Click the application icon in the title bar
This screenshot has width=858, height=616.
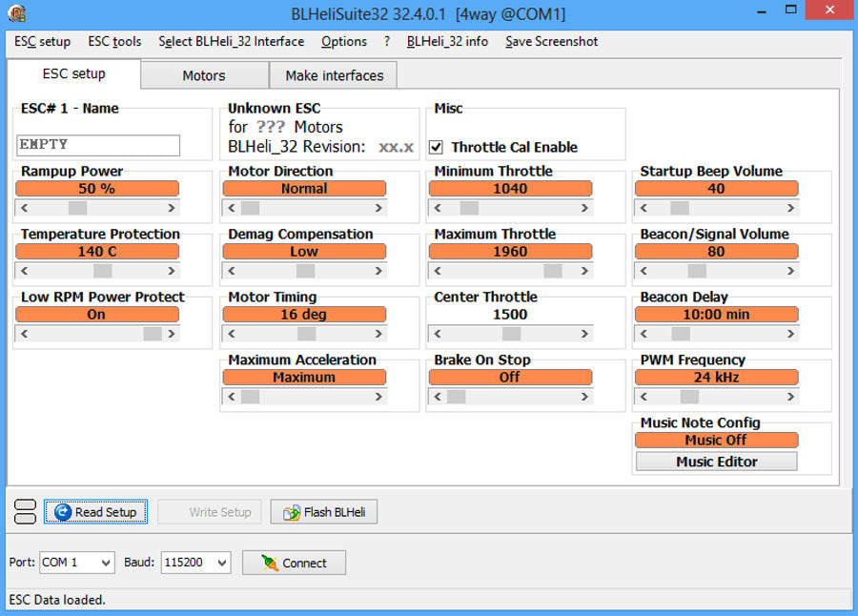click(17, 13)
